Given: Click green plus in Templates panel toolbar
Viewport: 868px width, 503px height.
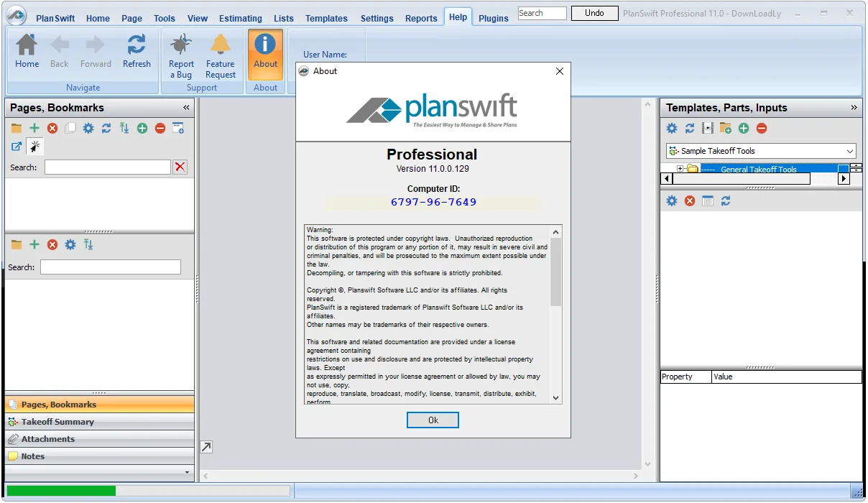Looking at the screenshot, I should tap(744, 128).
